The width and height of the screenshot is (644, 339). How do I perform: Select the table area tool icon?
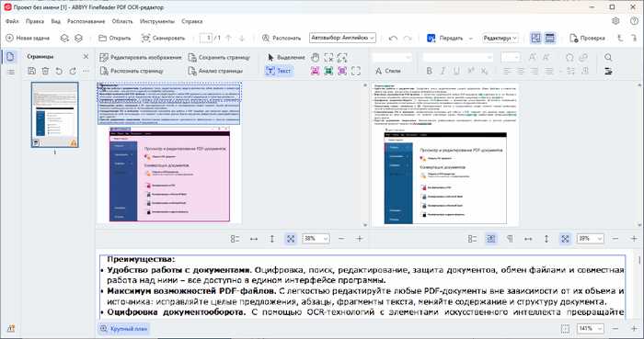tap(328, 71)
